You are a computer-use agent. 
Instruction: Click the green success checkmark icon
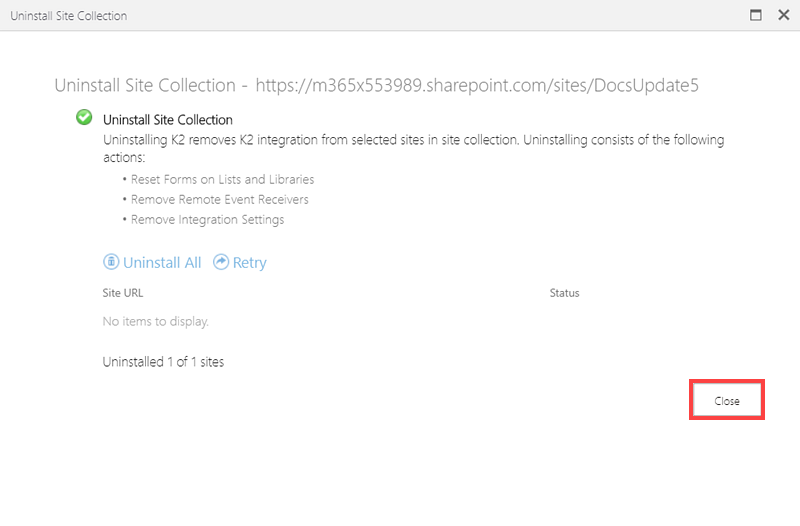pyautogui.click(x=84, y=117)
